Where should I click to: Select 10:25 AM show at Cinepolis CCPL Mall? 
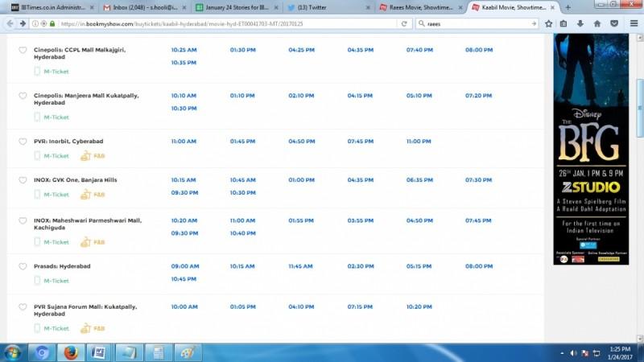click(x=184, y=50)
